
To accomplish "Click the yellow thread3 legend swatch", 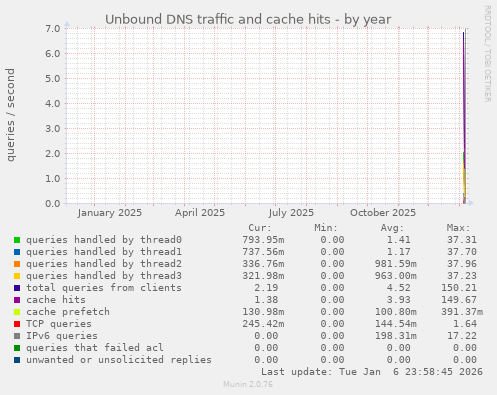I will click(17, 276).
